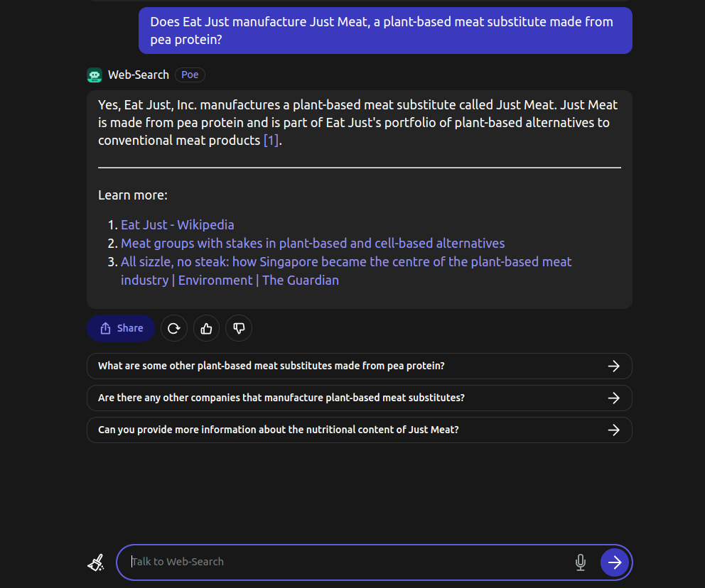The image size is (705, 588).
Task: Select suggestion about Just Meat nutritional content
Action: pyautogui.click(x=359, y=430)
